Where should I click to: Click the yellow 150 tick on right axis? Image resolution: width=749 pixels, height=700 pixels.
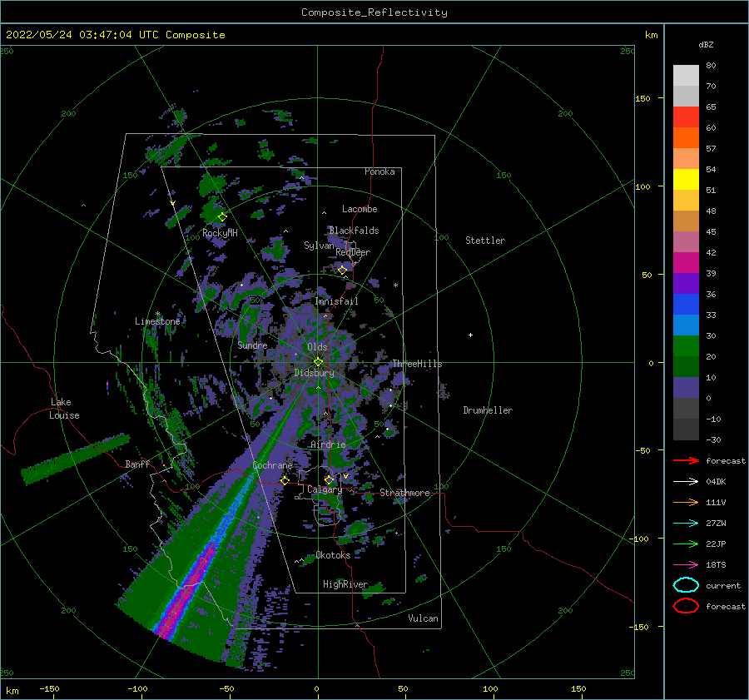click(x=642, y=98)
